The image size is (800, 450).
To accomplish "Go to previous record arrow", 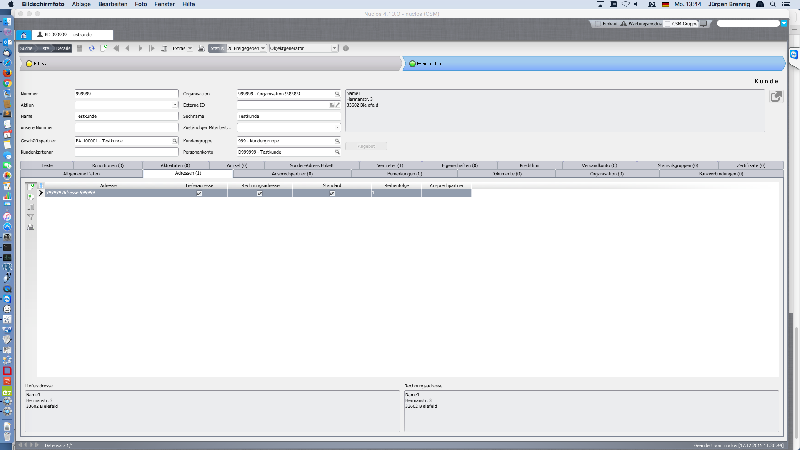I will (128, 48).
